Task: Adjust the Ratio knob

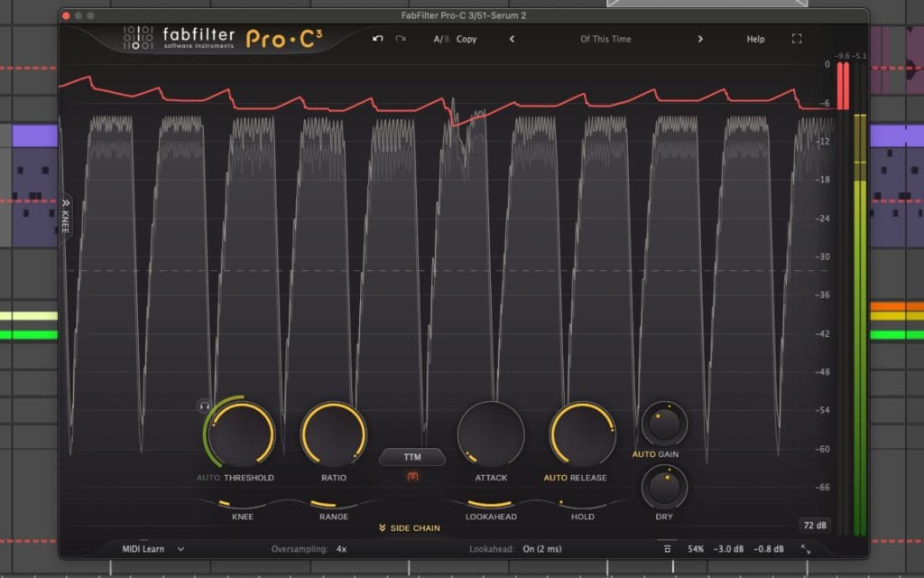Action: click(333, 435)
